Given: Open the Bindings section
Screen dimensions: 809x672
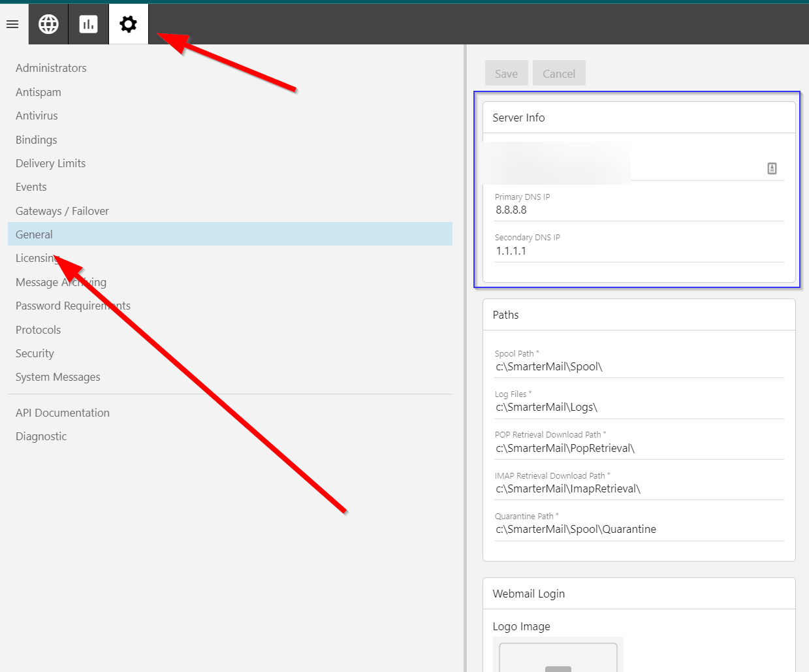Looking at the screenshot, I should pos(37,140).
